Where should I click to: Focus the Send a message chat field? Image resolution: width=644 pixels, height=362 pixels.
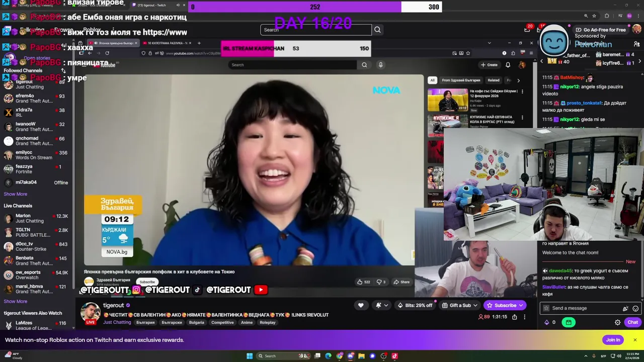pos(584,308)
